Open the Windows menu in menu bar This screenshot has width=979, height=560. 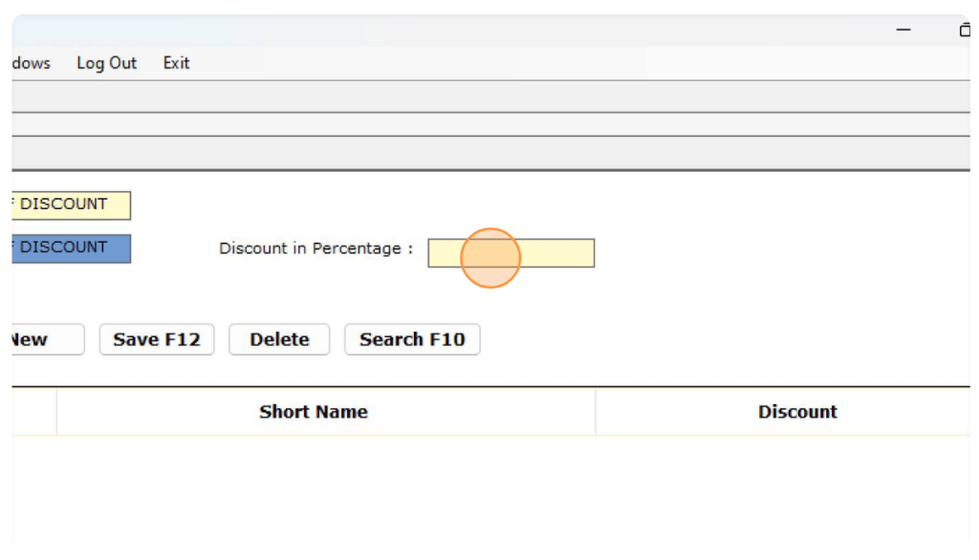tap(31, 63)
